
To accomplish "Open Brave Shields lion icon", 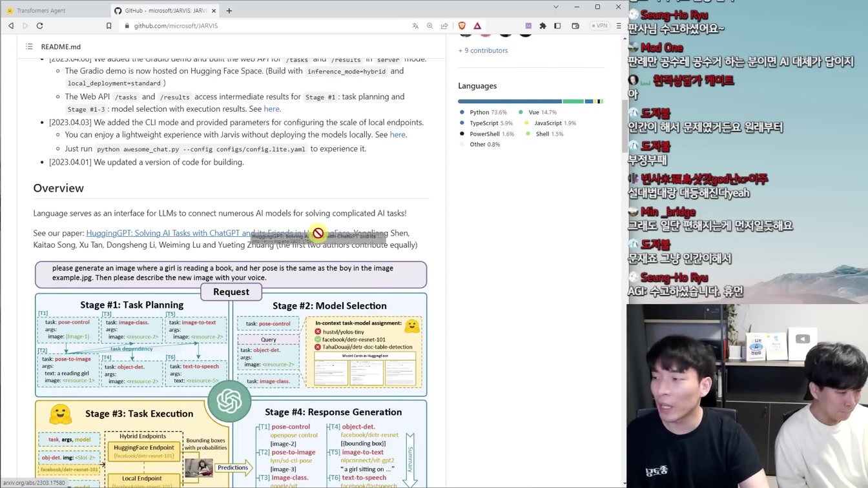I will coord(462,26).
